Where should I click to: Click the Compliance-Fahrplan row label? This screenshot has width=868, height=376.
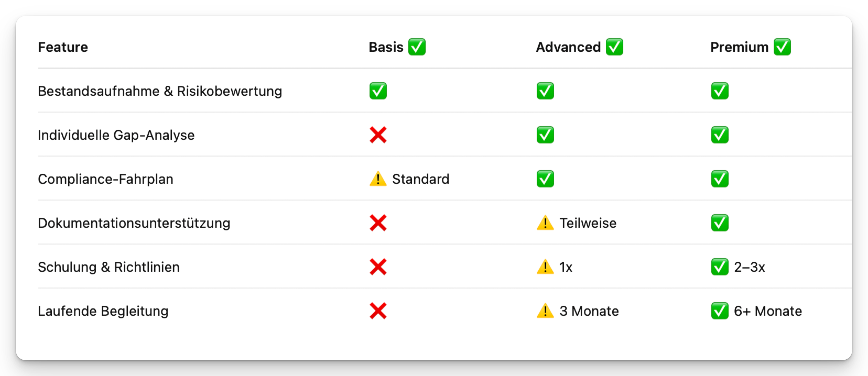pyautogui.click(x=105, y=179)
